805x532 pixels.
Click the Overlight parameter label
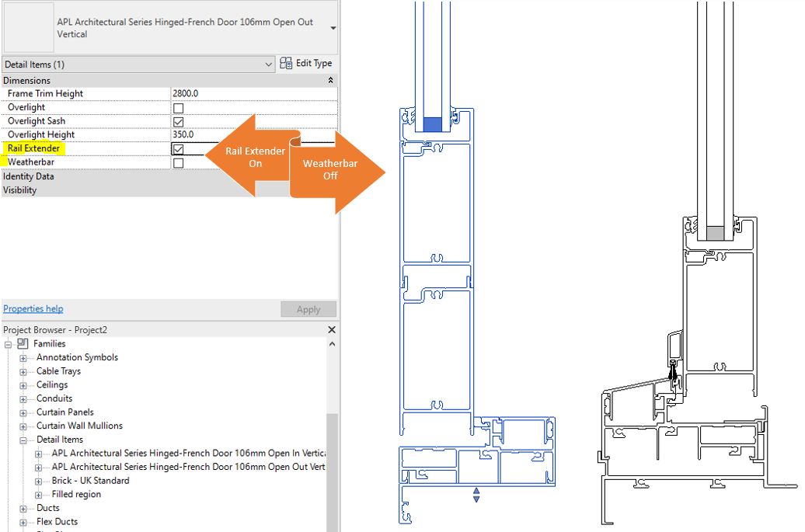click(x=26, y=107)
